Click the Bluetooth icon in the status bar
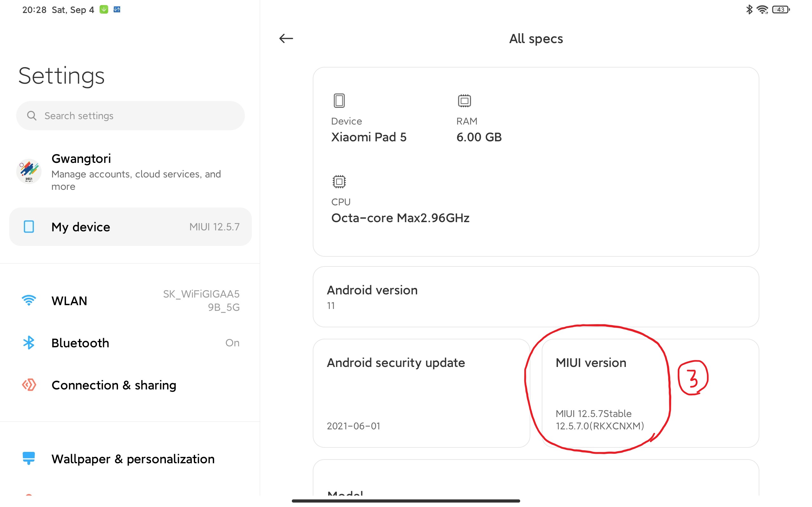Screen dimensions: 812x507 pos(749,10)
